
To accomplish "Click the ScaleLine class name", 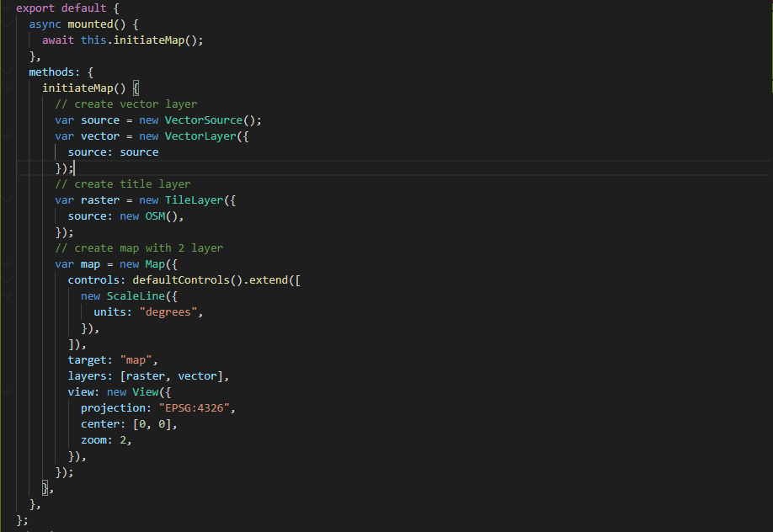I will (x=136, y=295).
